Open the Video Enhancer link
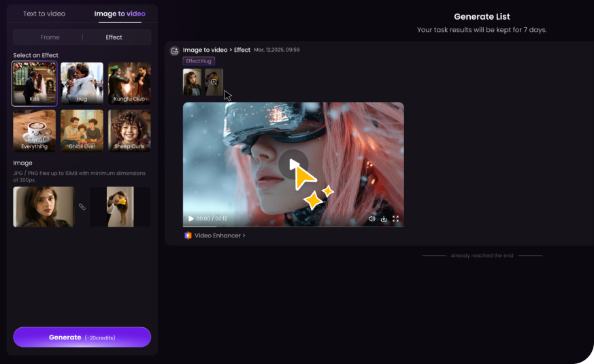 coord(220,235)
